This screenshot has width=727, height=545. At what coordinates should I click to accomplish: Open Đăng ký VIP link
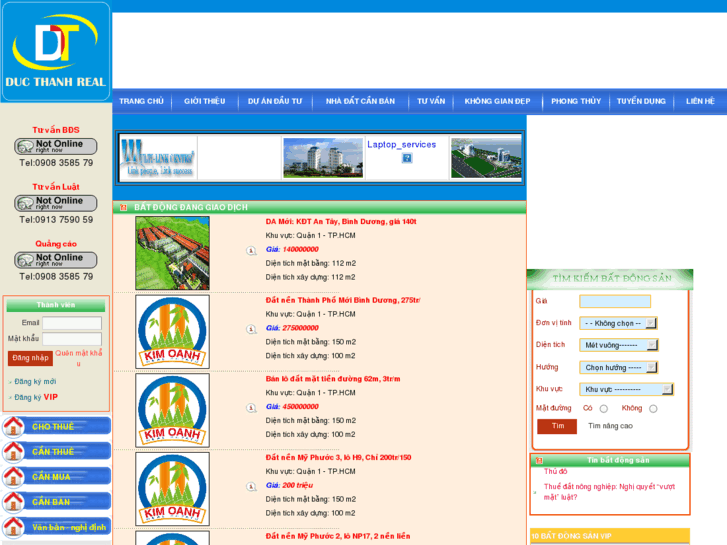coord(36,397)
